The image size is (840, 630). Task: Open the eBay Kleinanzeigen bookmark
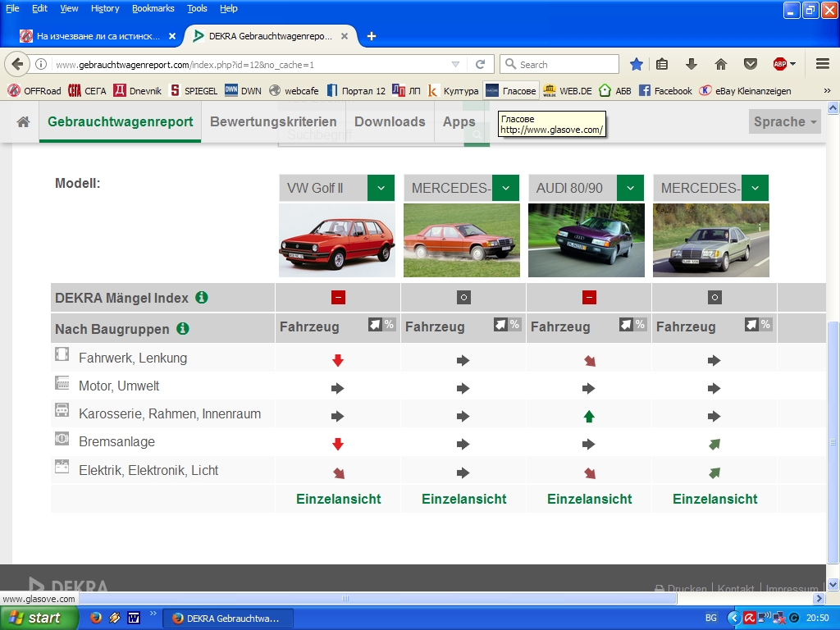pyautogui.click(x=746, y=91)
